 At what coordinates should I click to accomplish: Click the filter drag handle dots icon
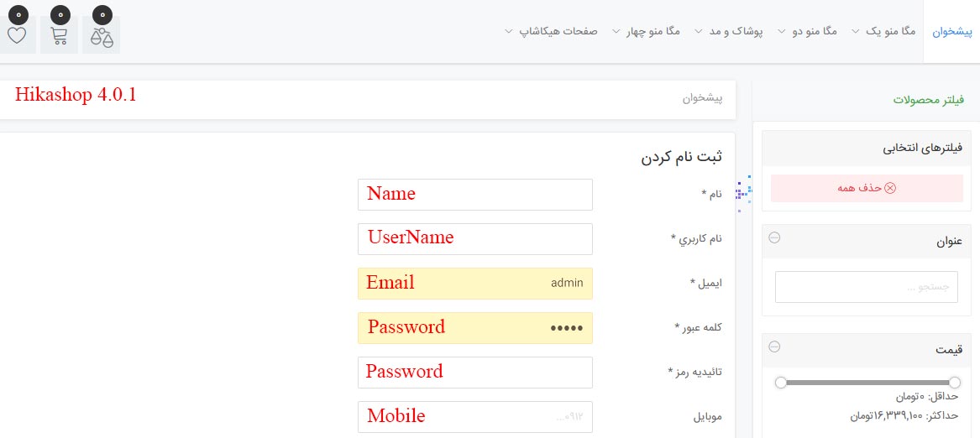742,190
